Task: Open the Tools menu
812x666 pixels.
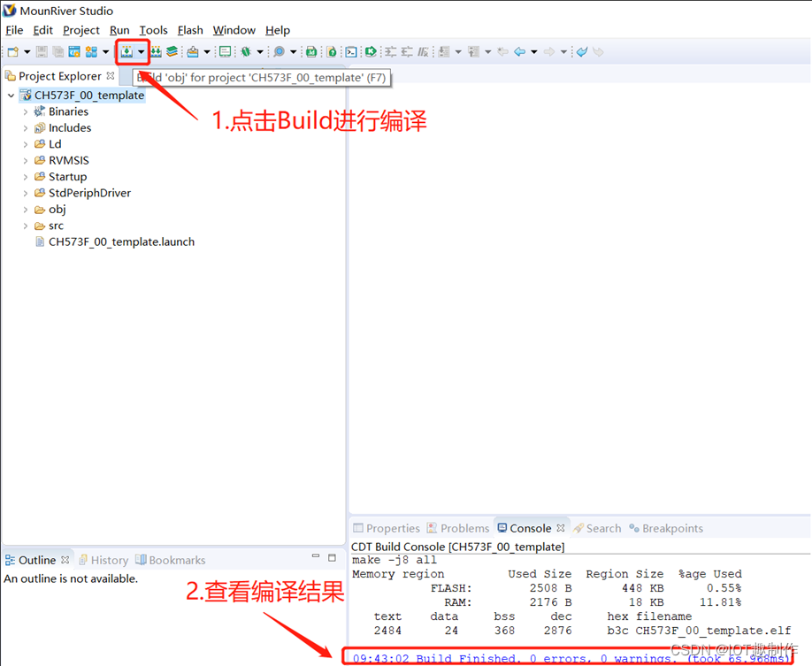Action: point(153,30)
